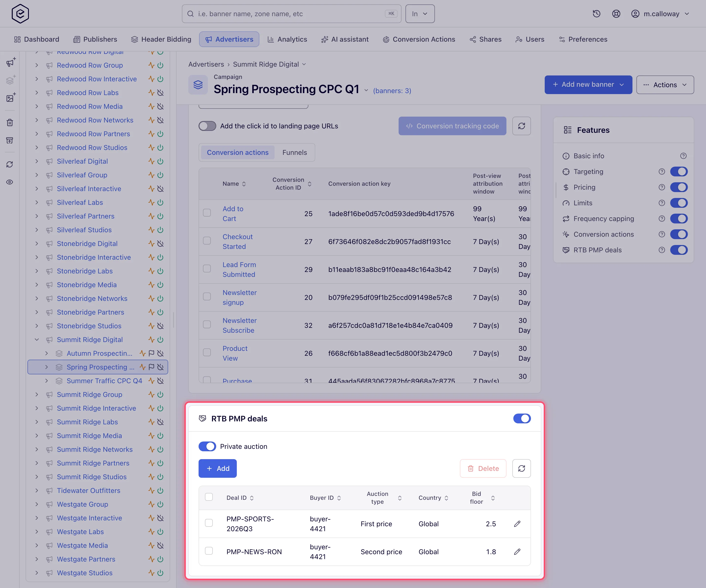The width and height of the screenshot is (706, 588).
Task: Click Add new banner button
Action: (x=588, y=85)
